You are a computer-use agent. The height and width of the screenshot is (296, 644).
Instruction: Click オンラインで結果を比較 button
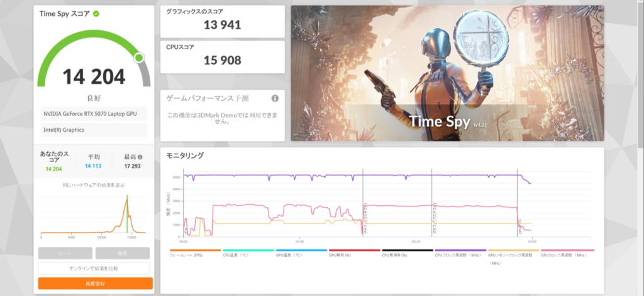[94, 268]
